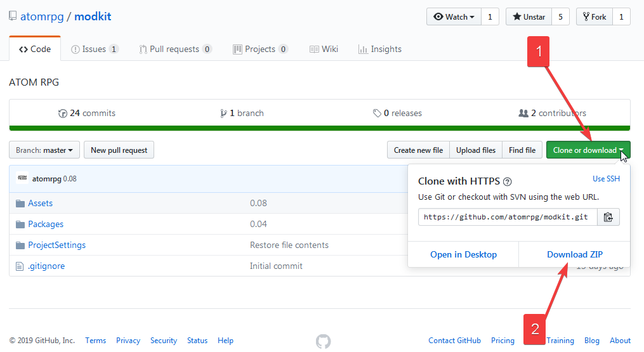Image resolution: width=644 pixels, height=352 pixels.
Task: Click the atomrpg avatar in the commit row
Action: (22, 178)
